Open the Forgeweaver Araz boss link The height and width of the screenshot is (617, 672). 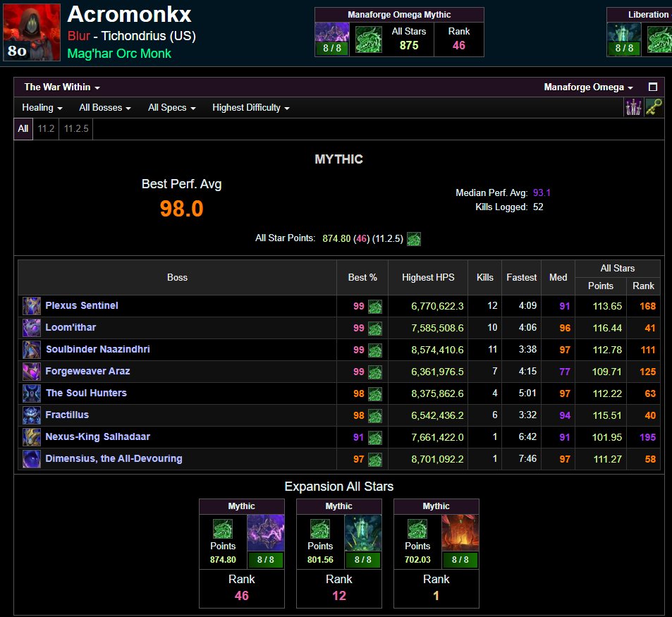click(87, 371)
